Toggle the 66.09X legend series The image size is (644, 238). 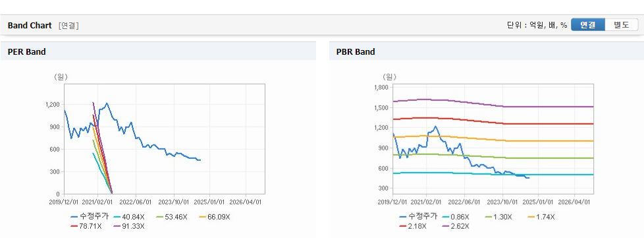[x=215, y=217]
